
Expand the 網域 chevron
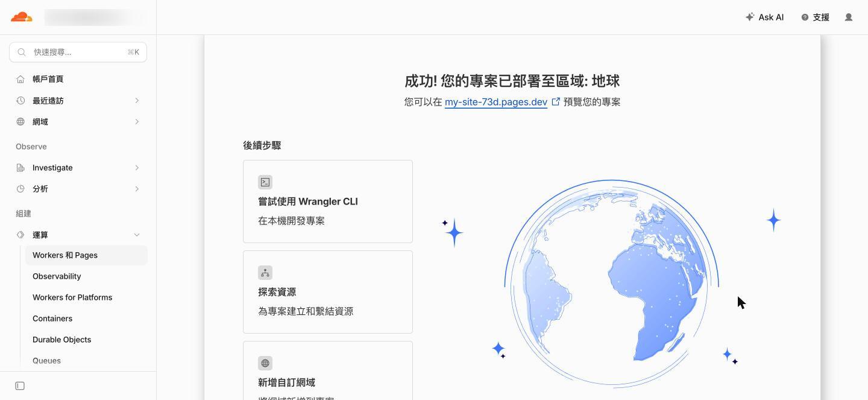coord(137,121)
